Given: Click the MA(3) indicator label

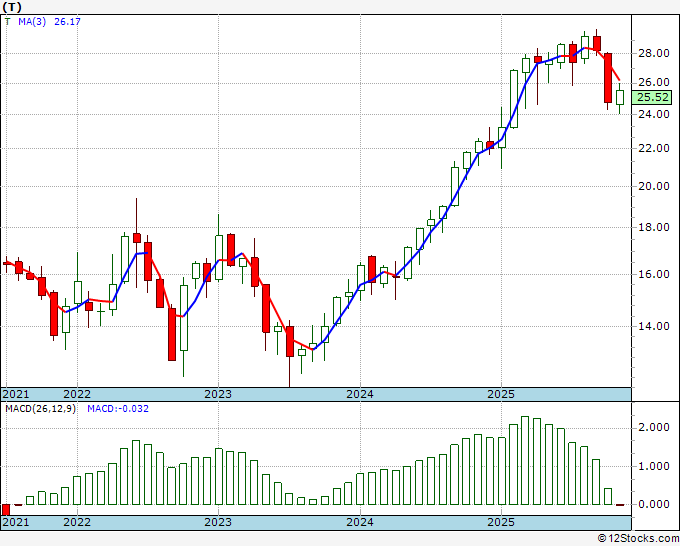Looking at the screenshot, I should [x=32, y=22].
